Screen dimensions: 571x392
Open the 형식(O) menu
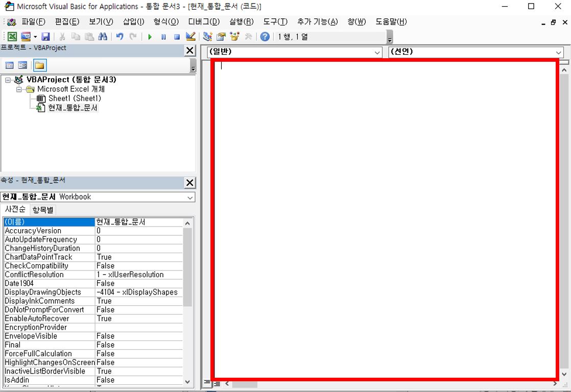tap(166, 21)
